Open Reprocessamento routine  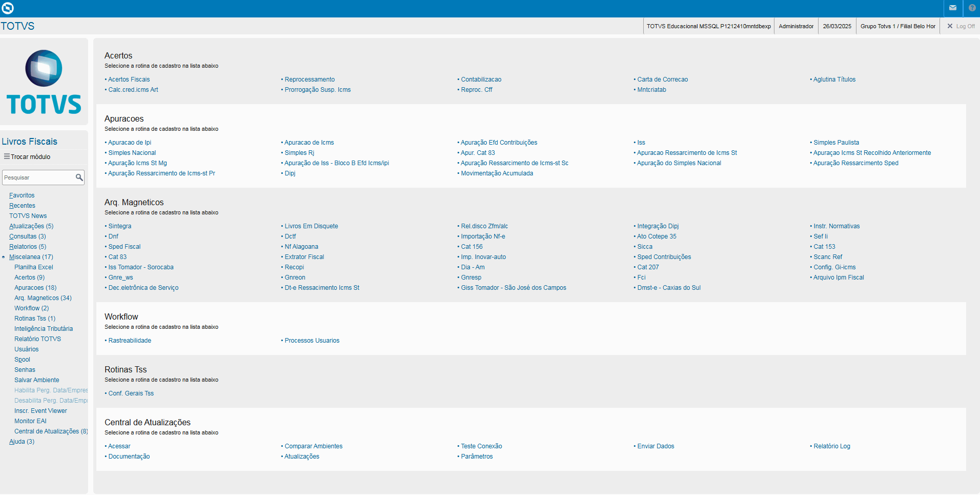point(310,80)
